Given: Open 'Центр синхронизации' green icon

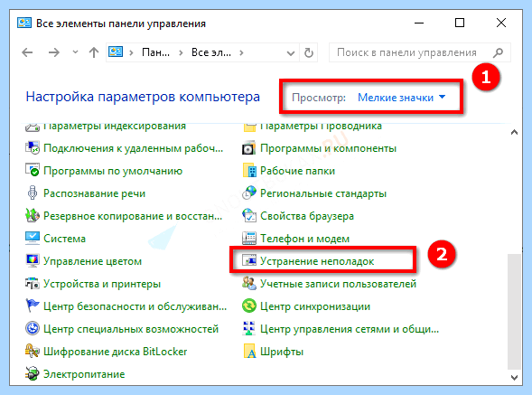Looking at the screenshot, I should pos(249,306).
